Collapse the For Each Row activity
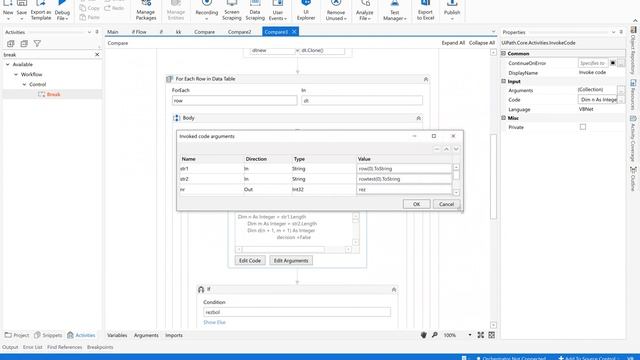Screen dimensions: 640x360 [426, 79]
